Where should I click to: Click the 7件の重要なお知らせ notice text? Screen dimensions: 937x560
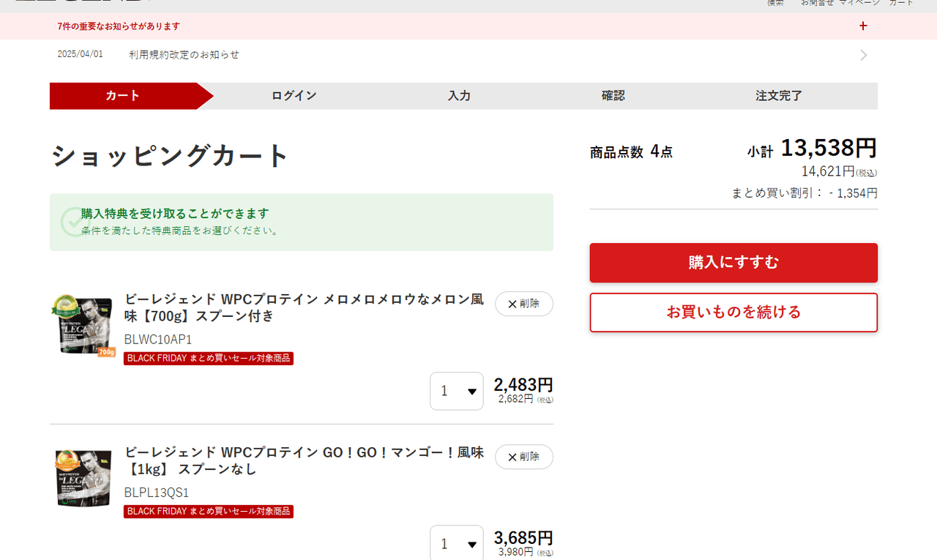pos(119,26)
